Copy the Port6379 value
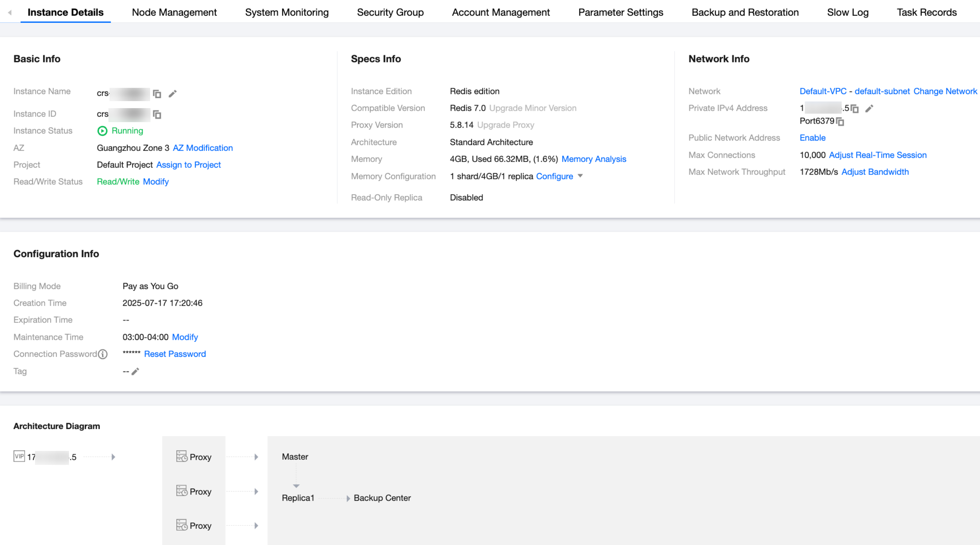This screenshot has height=545, width=980. [x=840, y=122]
